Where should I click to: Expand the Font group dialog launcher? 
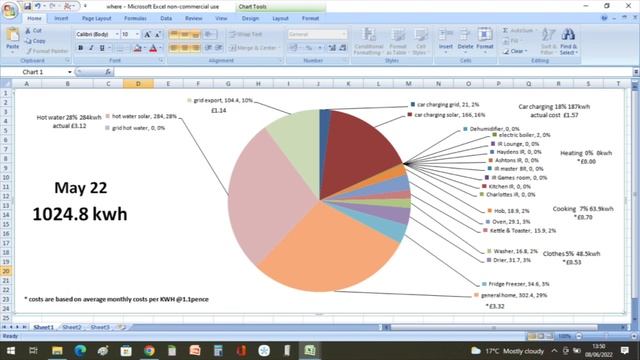pos(161,60)
